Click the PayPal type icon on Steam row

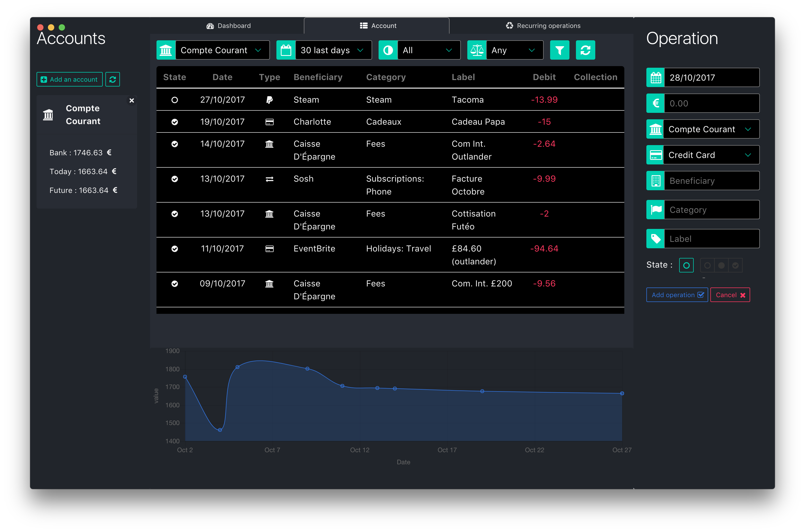coord(269,100)
